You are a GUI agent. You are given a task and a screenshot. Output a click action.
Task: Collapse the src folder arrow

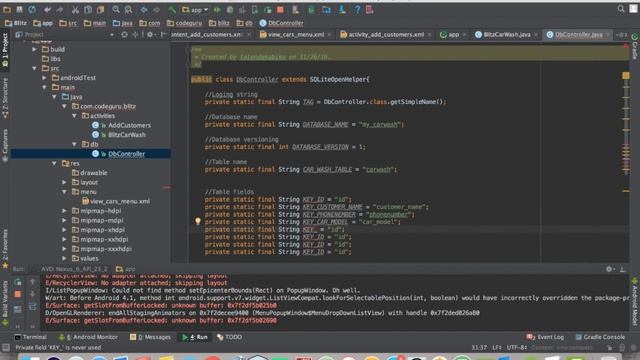click(x=35, y=68)
